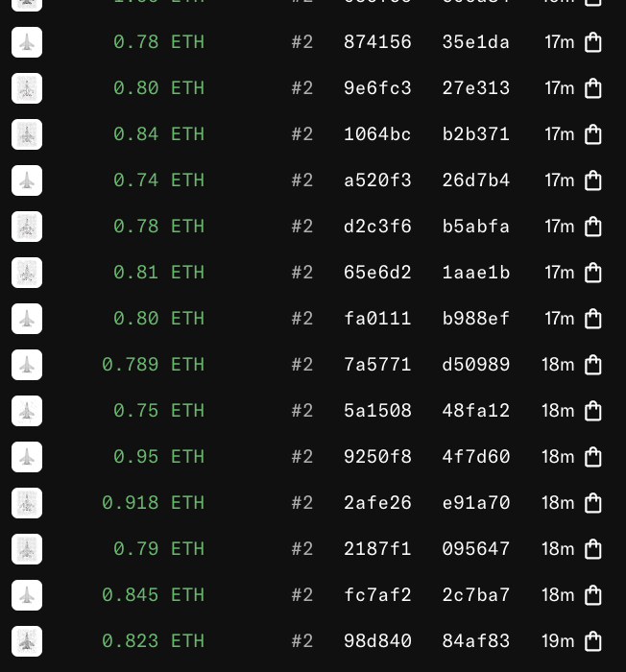Add the 0.789 ETH listing via its bag icon
This screenshot has height=672, width=626.
click(x=593, y=365)
